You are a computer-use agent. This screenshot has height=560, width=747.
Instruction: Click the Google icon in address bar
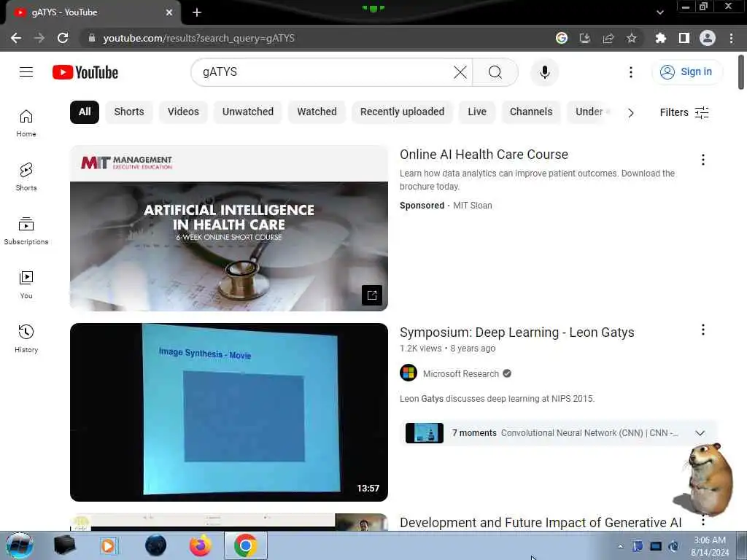point(562,38)
